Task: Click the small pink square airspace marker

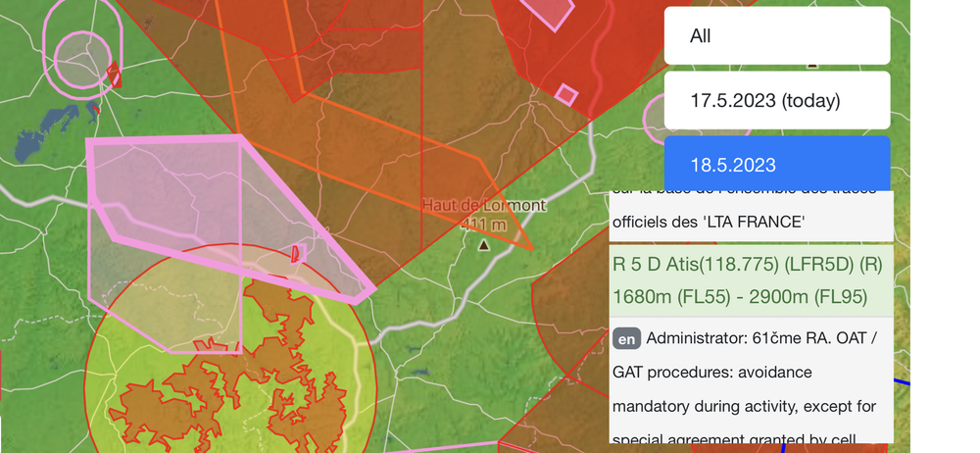Action: (566, 94)
